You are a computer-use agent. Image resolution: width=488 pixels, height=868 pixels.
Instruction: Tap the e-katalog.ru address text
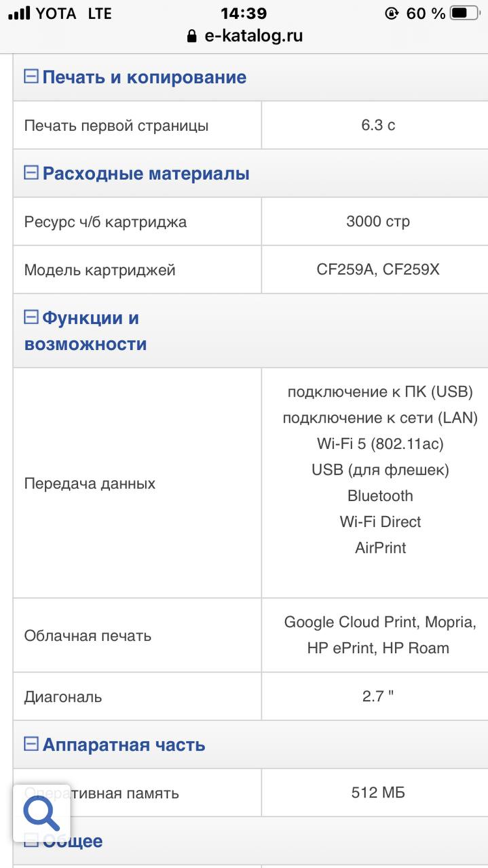click(x=253, y=36)
